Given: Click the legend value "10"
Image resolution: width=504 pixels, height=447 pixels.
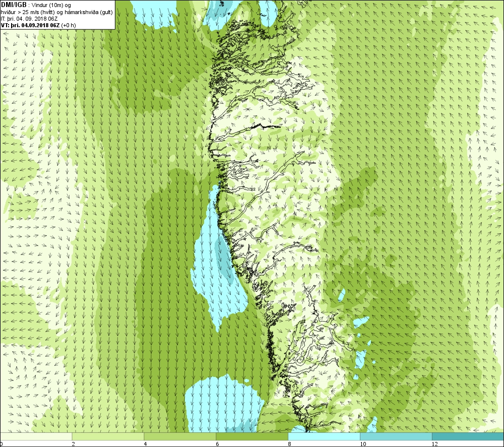Looking at the screenshot, I should pos(362,444).
